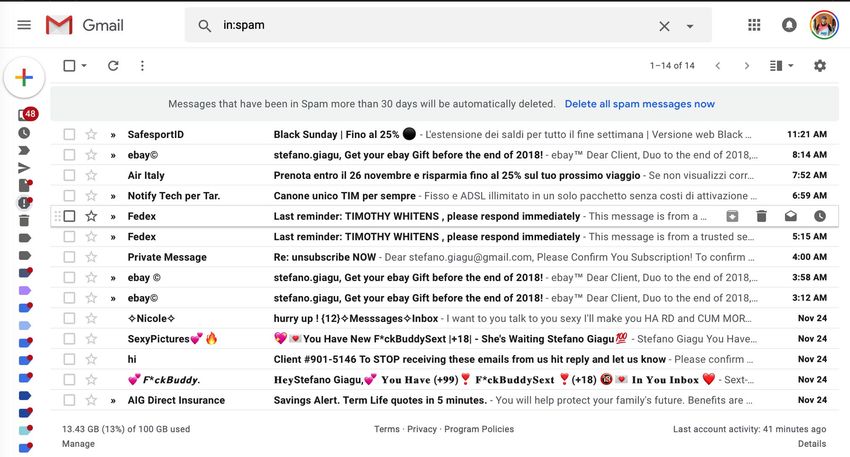Open Client #901-5146 email from hi
This screenshot has height=457, width=850.
point(445,359)
